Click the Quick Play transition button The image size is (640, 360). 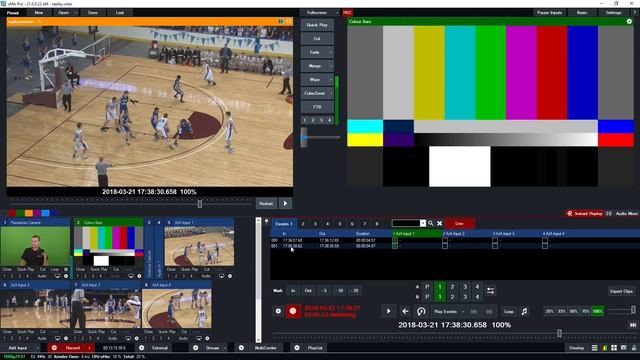tap(317, 25)
